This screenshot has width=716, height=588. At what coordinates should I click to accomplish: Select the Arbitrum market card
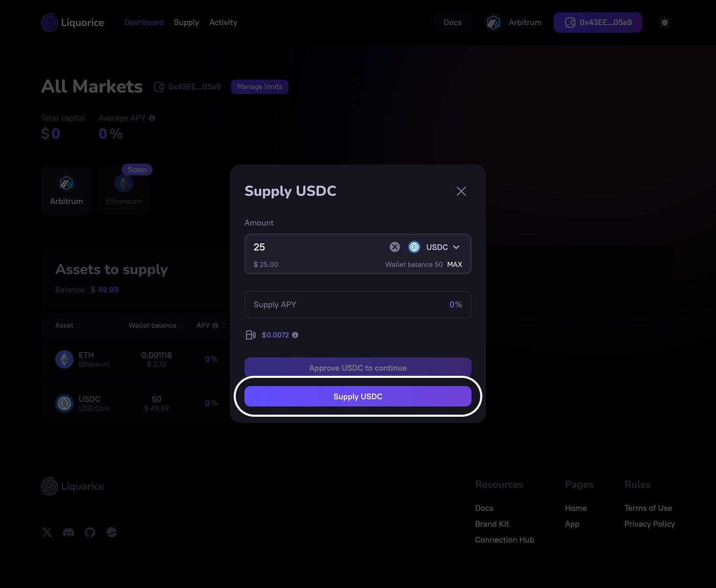click(66, 190)
